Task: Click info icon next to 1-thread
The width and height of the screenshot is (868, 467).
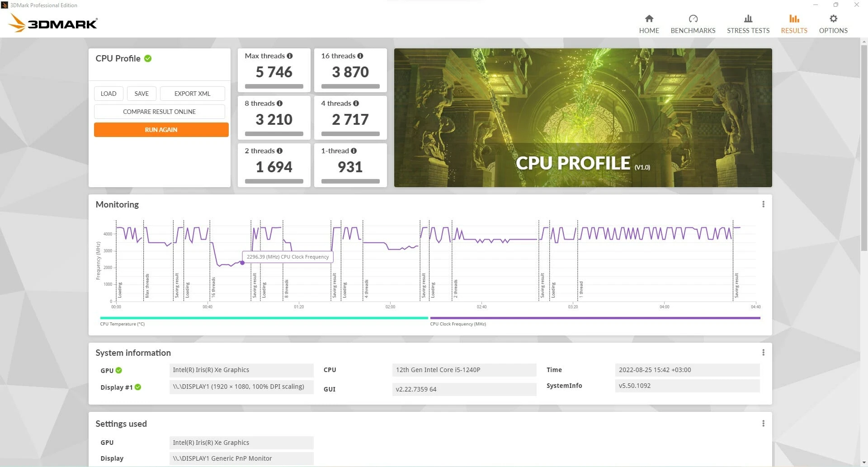Action: point(354,151)
